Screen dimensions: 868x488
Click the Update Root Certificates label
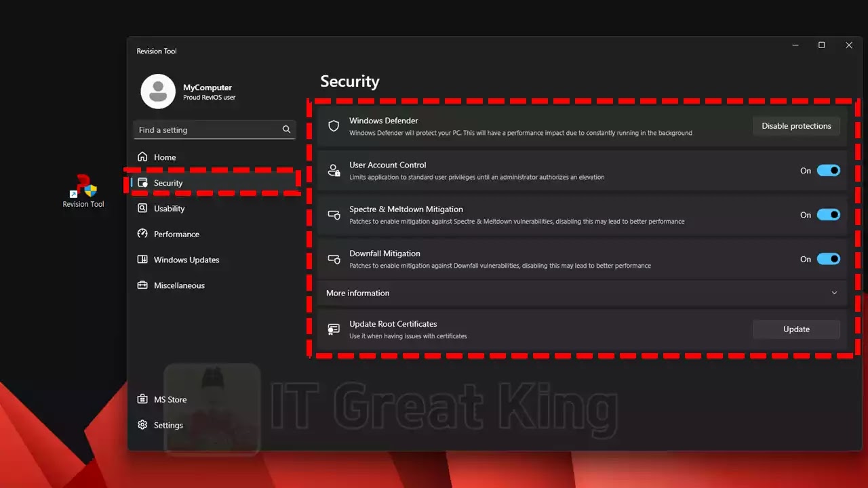(x=393, y=324)
